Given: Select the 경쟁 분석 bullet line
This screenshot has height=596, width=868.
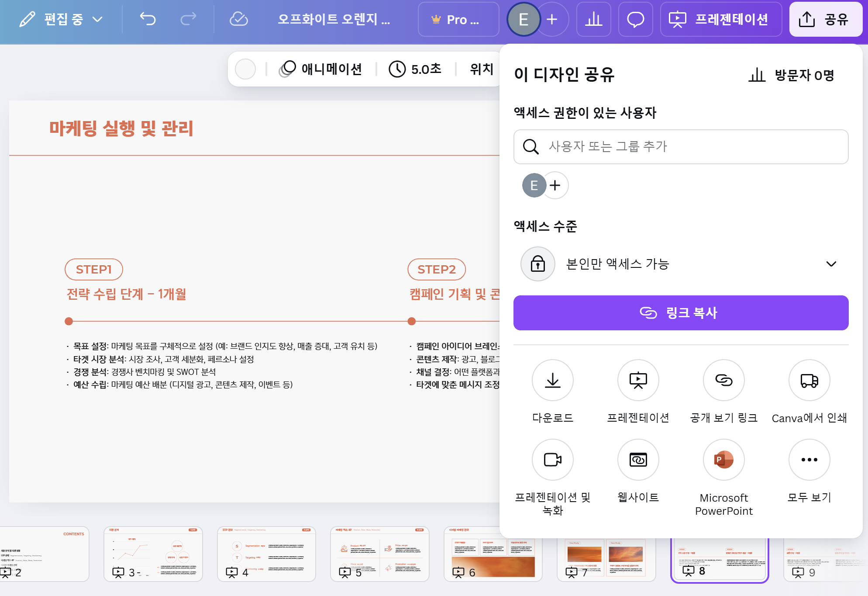Looking at the screenshot, I should click(141, 372).
